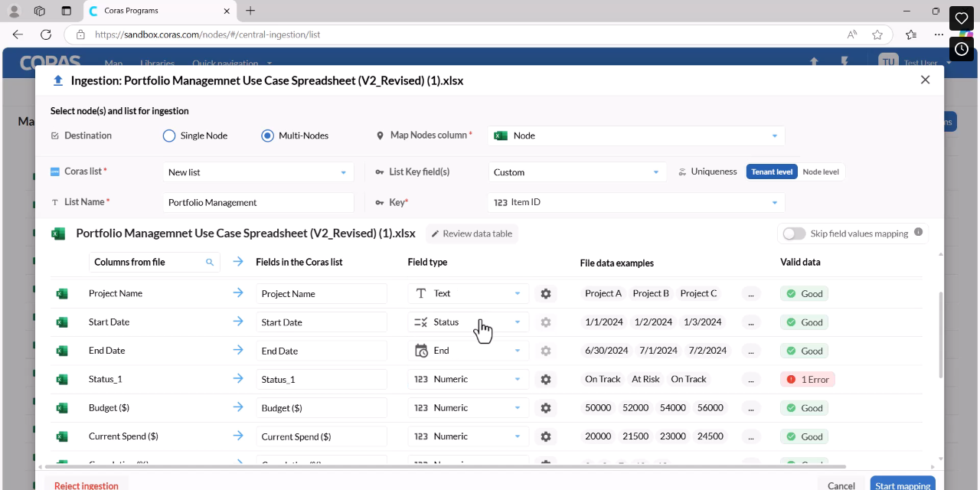Open Budget ($) field settings gear
Viewport: 980px width, 490px height.
[545, 408]
